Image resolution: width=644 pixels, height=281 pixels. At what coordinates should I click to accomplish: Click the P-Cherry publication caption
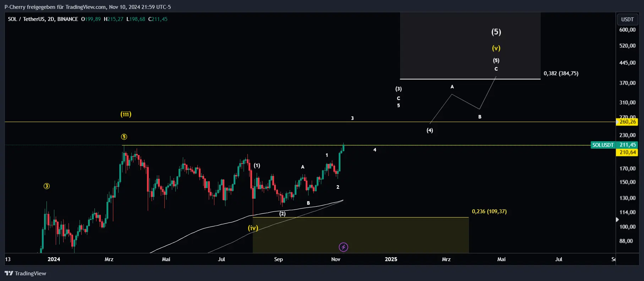88,7
